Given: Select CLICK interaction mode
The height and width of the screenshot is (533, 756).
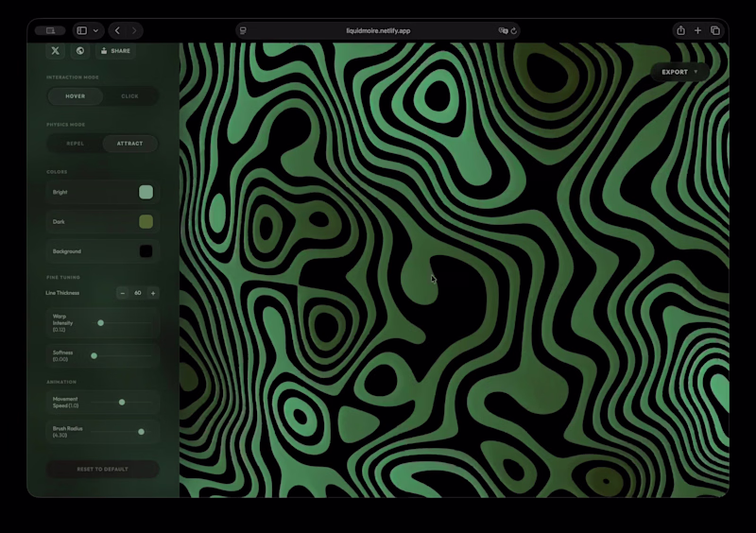Looking at the screenshot, I should 129,96.
